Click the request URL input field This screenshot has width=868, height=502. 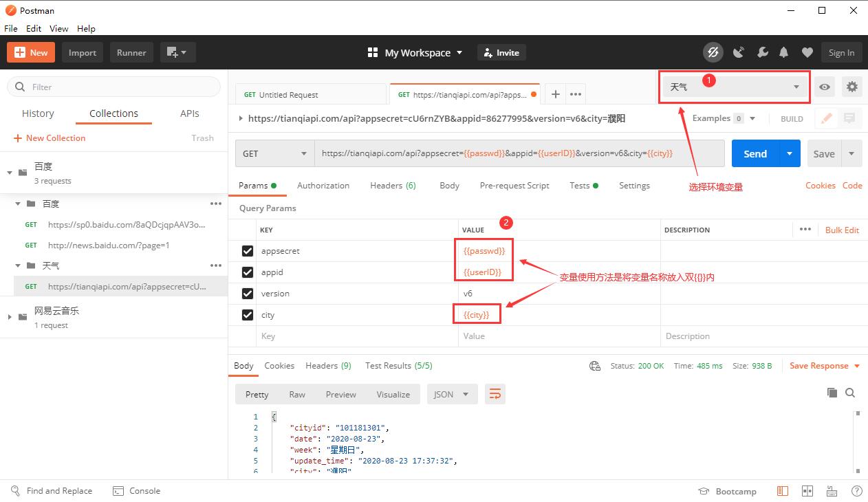519,153
